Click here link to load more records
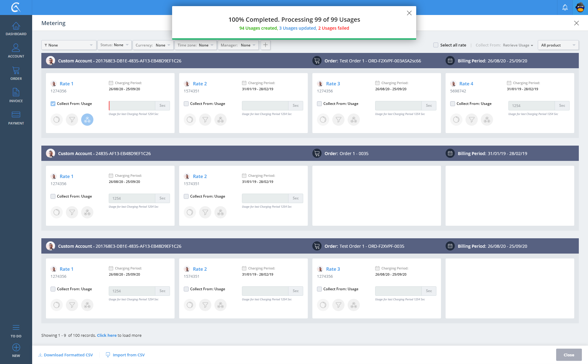Image resolution: width=588 pixels, height=364 pixels. tap(107, 335)
